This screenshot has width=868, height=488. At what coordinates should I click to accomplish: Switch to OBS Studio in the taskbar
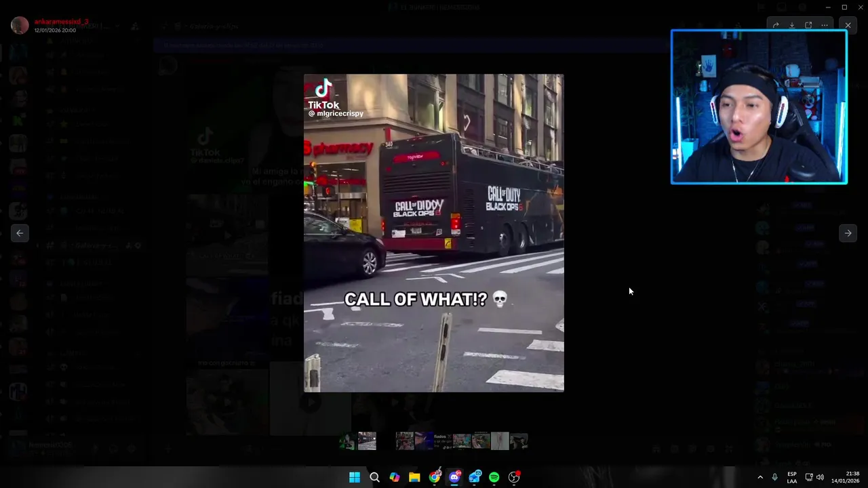[x=514, y=477]
